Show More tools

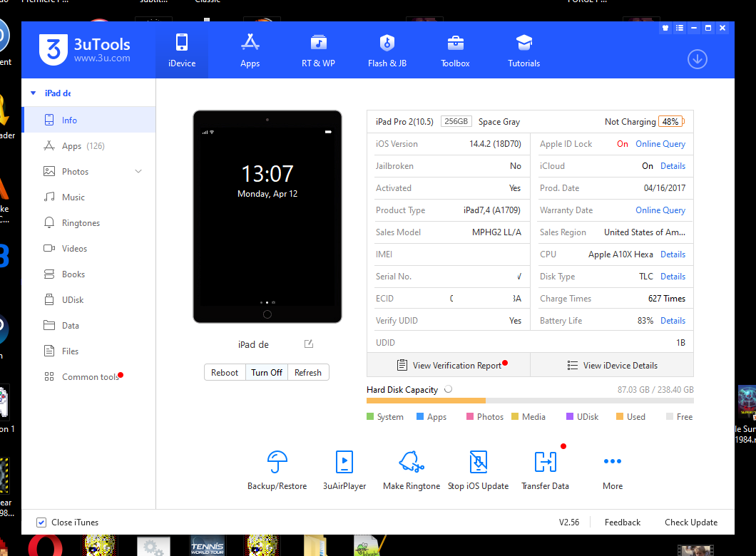click(613, 470)
